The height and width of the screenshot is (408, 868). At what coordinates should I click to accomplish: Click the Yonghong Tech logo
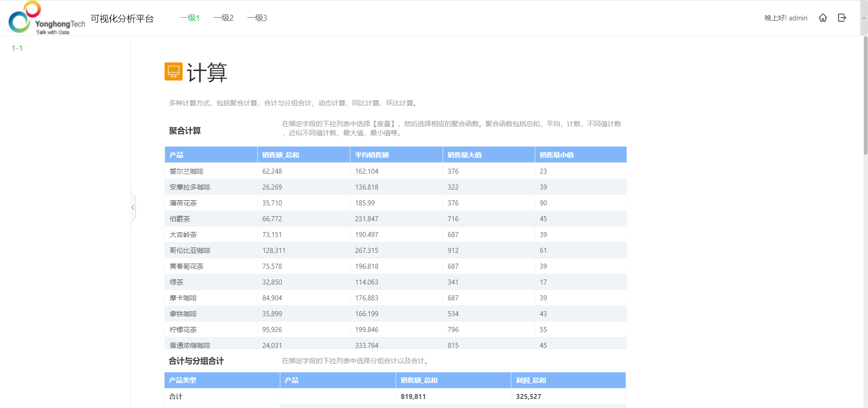click(47, 18)
